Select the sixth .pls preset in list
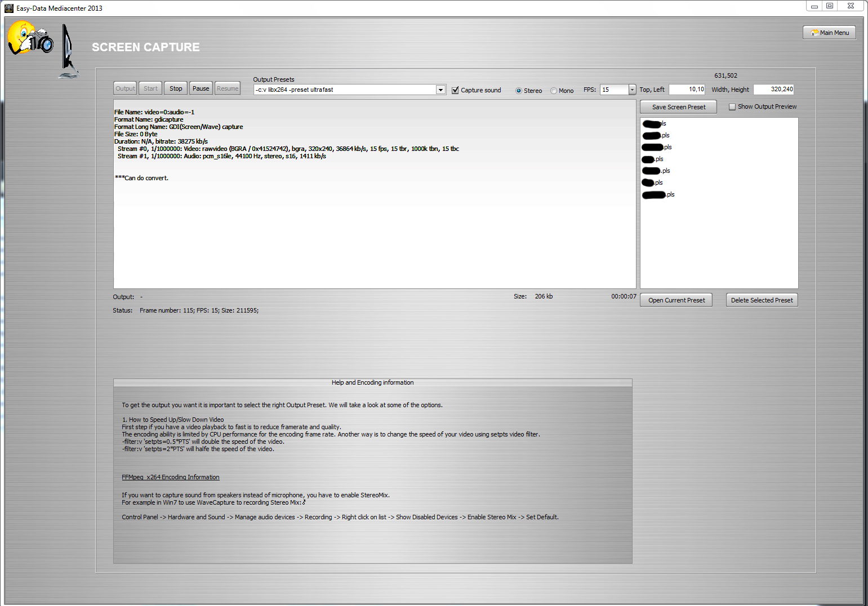 [x=652, y=183]
